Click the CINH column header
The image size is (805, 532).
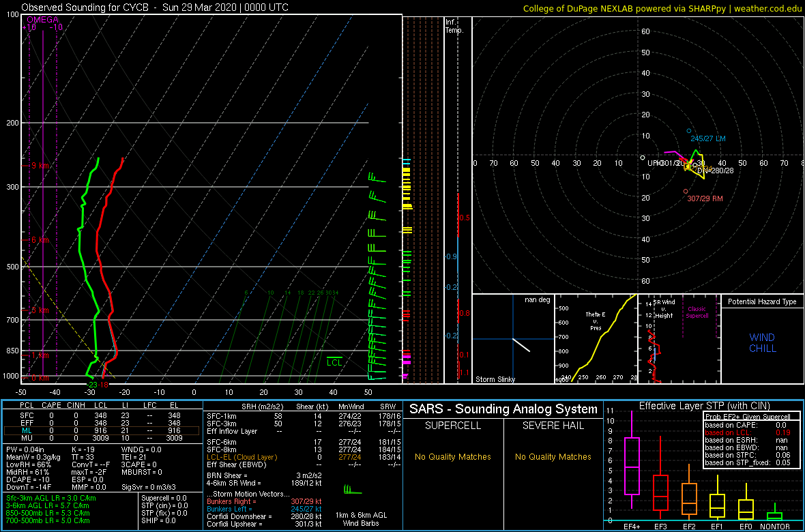pyautogui.click(x=76, y=404)
